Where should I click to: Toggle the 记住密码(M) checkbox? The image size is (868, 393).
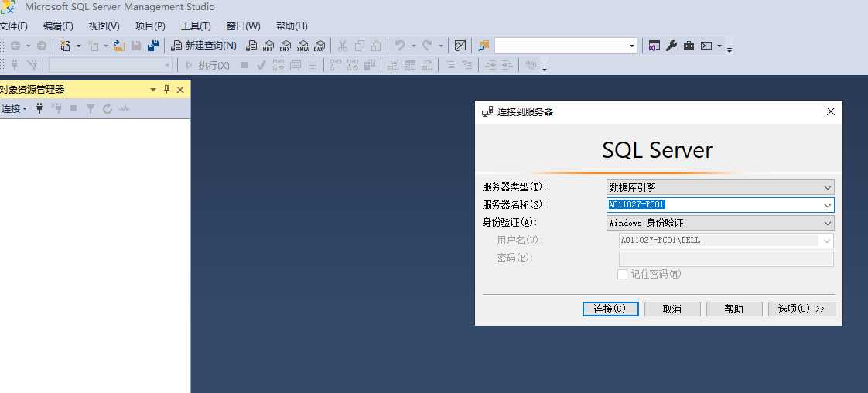click(622, 274)
